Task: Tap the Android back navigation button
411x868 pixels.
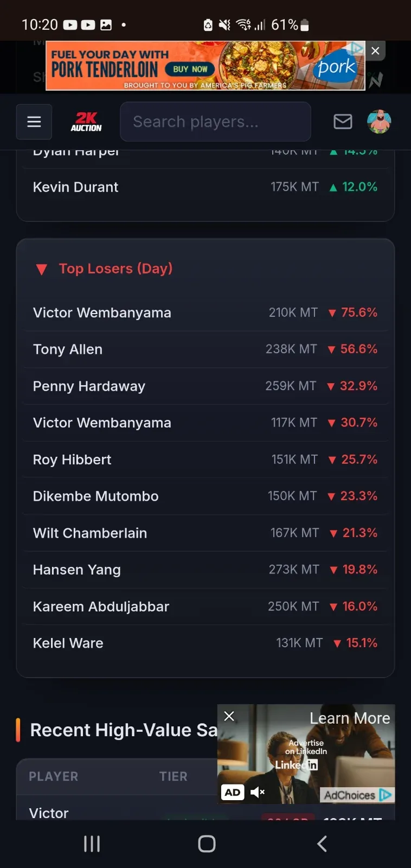Action: 322,844
